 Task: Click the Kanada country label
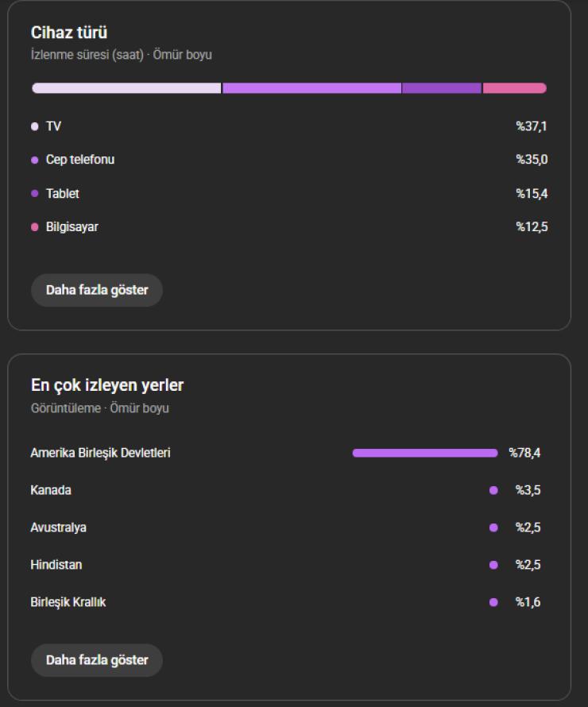(x=51, y=490)
